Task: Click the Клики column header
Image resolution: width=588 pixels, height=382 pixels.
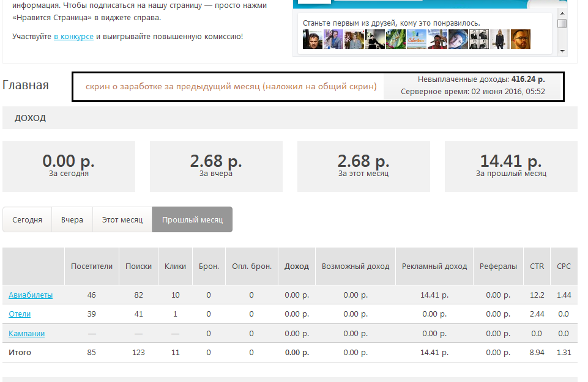Action: pos(175,266)
